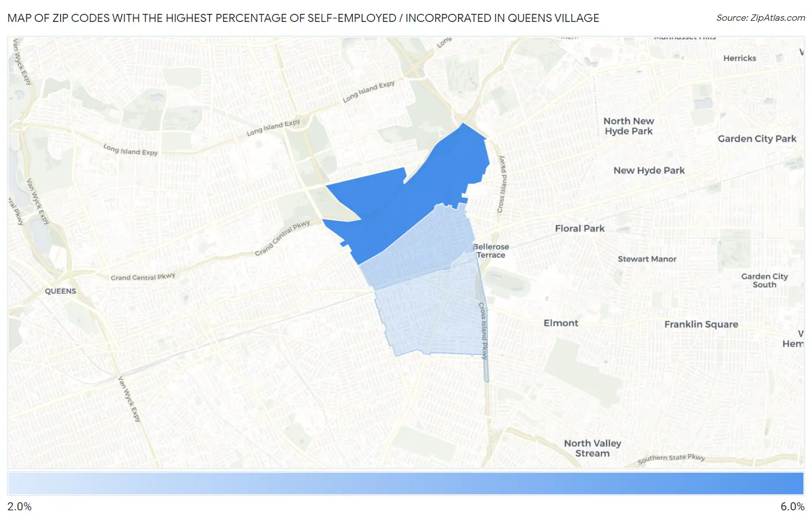Click the leftmost Long Island Expy label
The width and height of the screenshot is (812, 519).
131,150
